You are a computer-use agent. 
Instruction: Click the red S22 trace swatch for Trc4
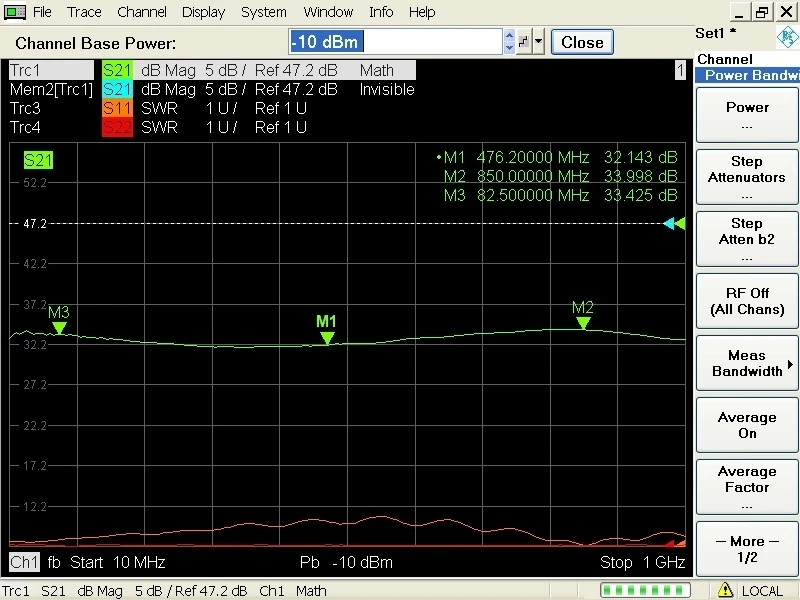[x=118, y=128]
